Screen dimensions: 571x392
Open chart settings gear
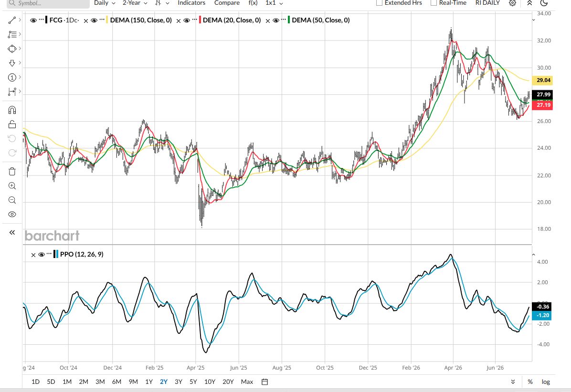click(x=512, y=3)
